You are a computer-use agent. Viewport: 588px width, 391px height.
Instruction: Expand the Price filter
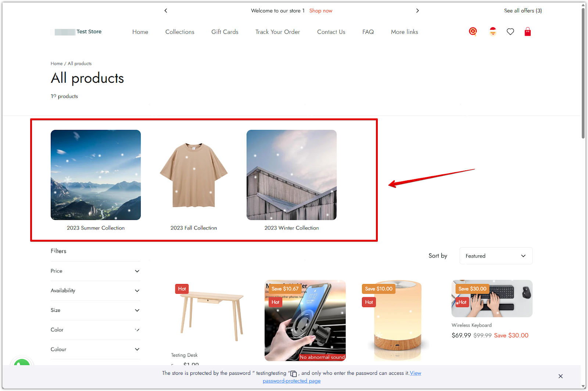pyautogui.click(x=95, y=271)
